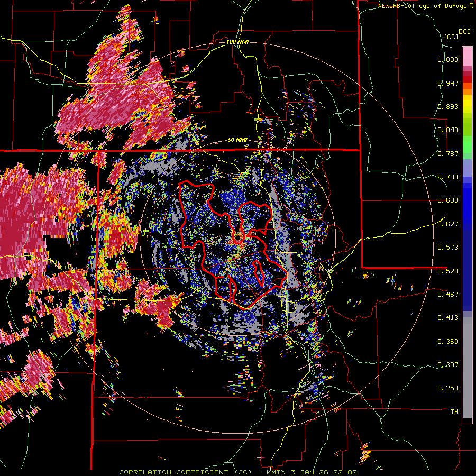Click the TH threshold label
Screen dimensions: 476x476
454,412
